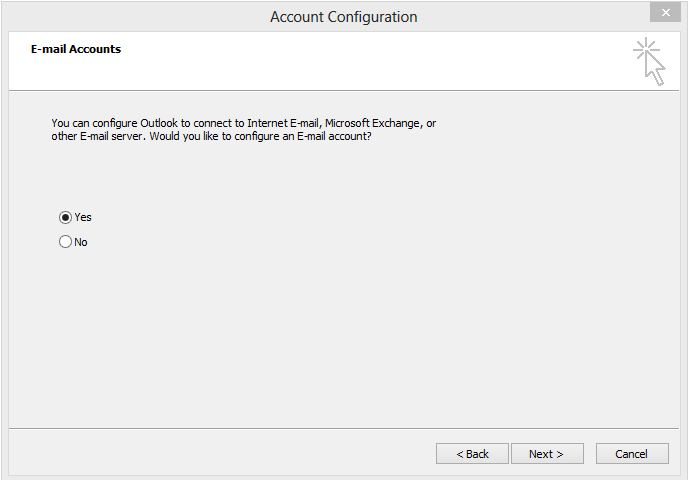
Task: Click the word Outlook in the description
Action: point(159,123)
